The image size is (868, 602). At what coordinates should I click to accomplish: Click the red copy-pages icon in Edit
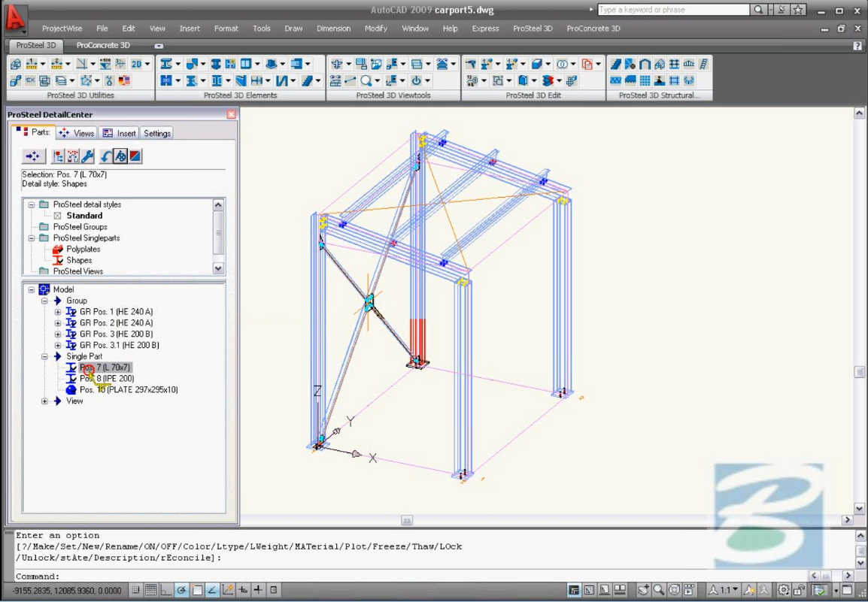tap(587, 64)
